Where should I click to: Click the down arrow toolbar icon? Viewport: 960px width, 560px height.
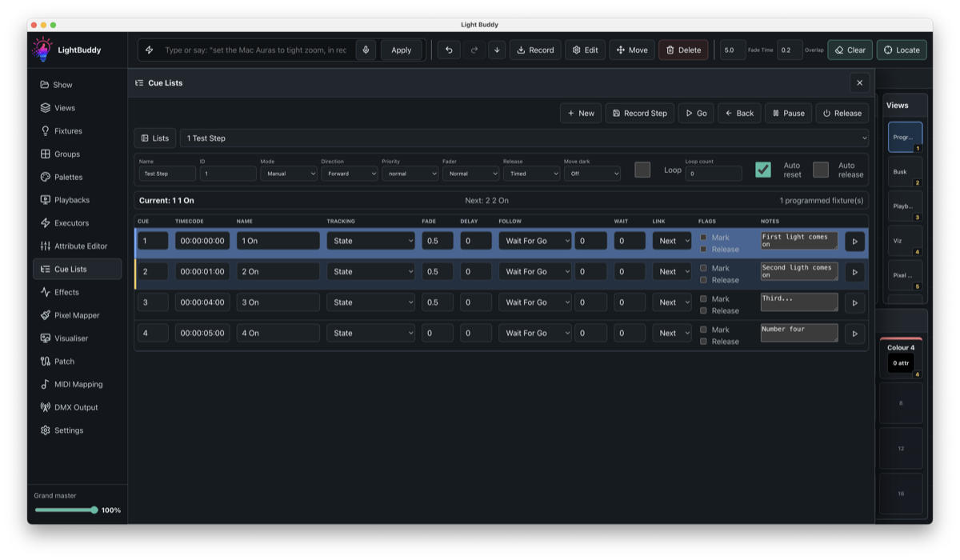497,50
